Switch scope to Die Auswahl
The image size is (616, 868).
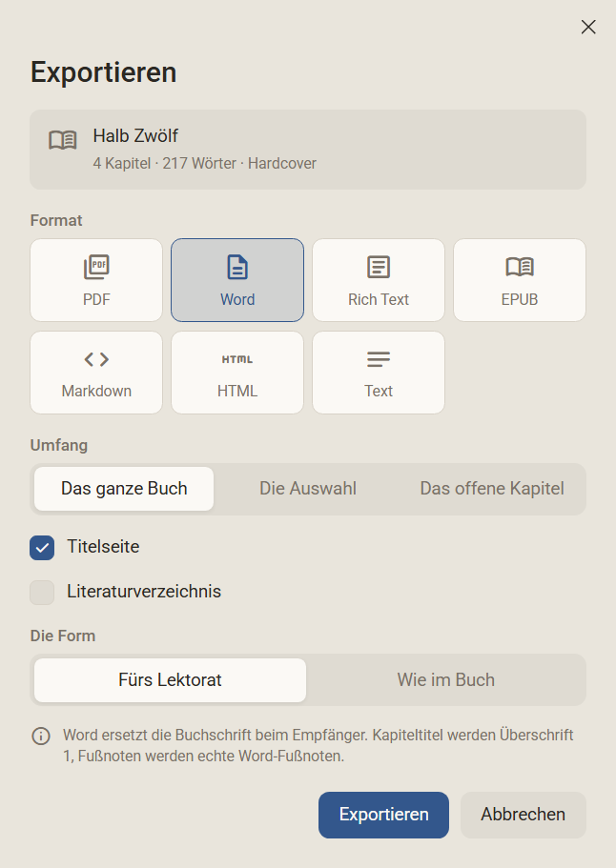[x=308, y=489]
